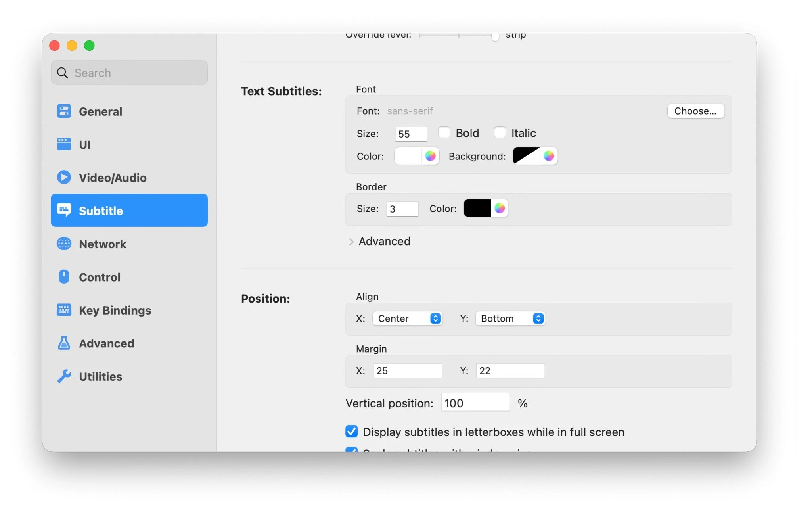
Task: Go to Network preferences
Action: pos(129,244)
